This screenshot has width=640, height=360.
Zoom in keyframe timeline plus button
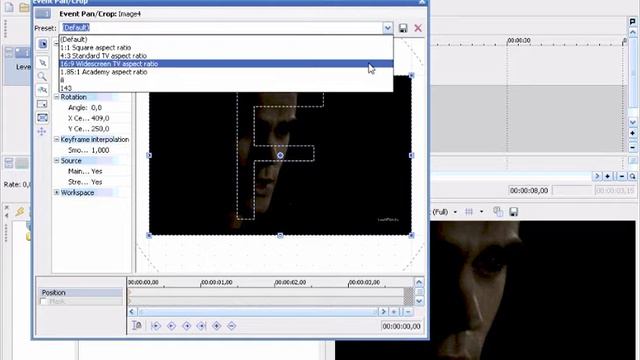(x=394, y=312)
